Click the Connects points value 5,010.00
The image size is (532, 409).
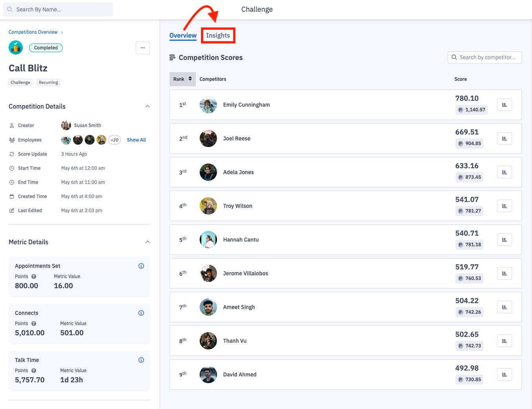[30, 333]
